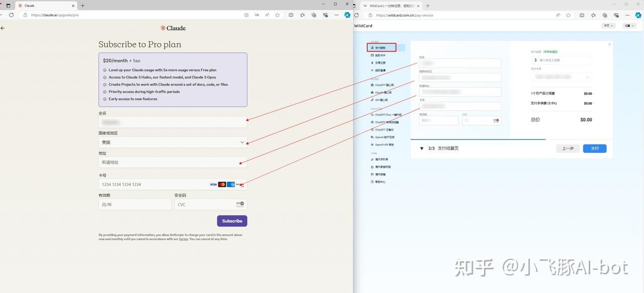Open Copilot in WildCard browser window
The height and width of the screenshot is (293, 644).
click(638, 15)
